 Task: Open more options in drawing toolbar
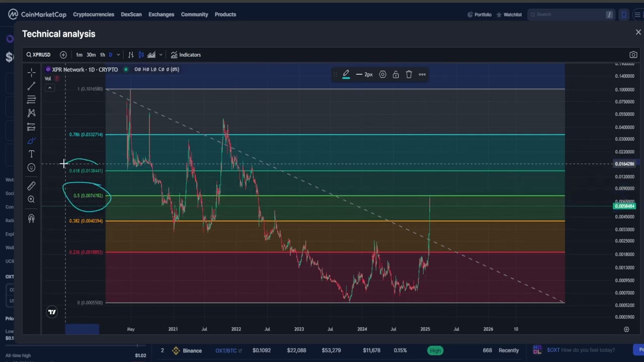click(x=422, y=74)
